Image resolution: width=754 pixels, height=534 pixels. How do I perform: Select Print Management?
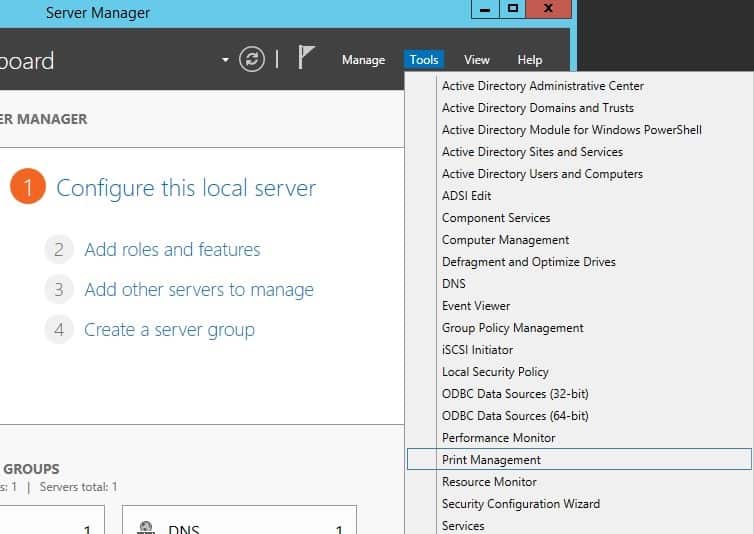[579, 459]
